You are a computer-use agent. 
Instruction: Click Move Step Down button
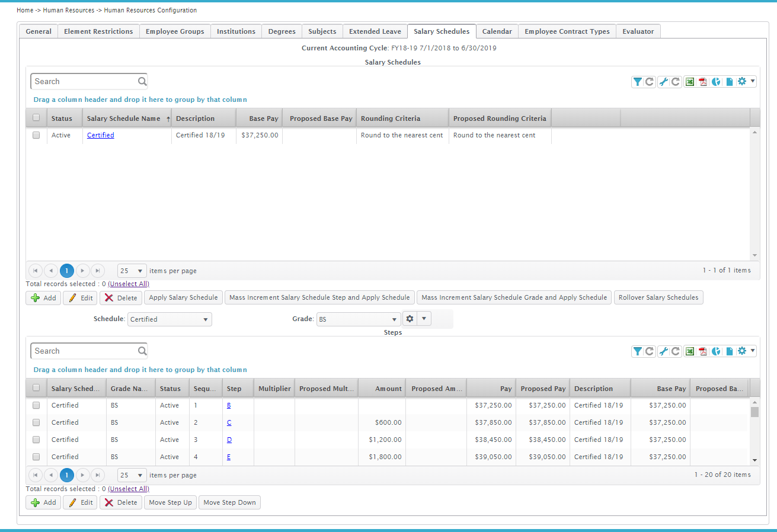tap(229, 502)
